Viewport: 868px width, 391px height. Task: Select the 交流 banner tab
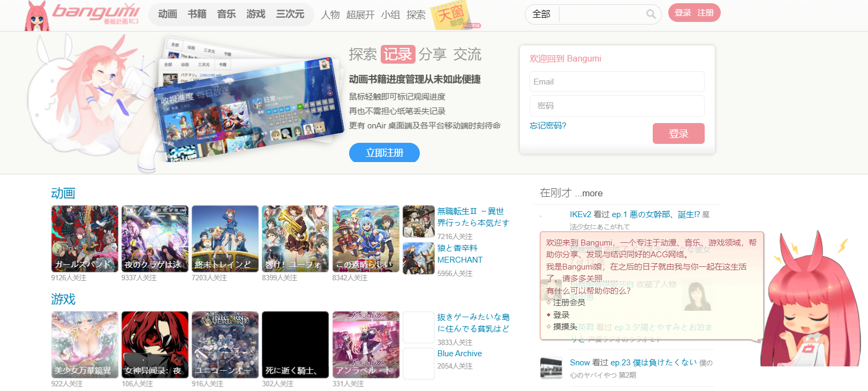467,54
